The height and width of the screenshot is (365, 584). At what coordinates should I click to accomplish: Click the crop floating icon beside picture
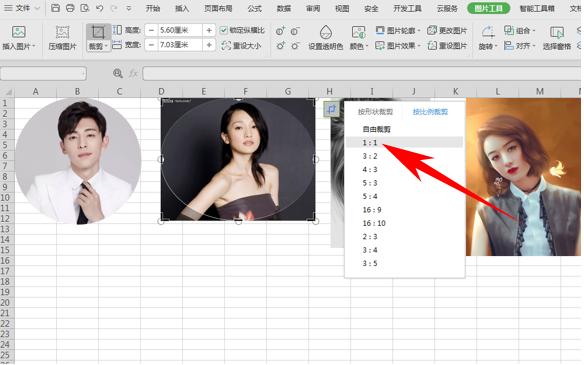pyautogui.click(x=331, y=109)
